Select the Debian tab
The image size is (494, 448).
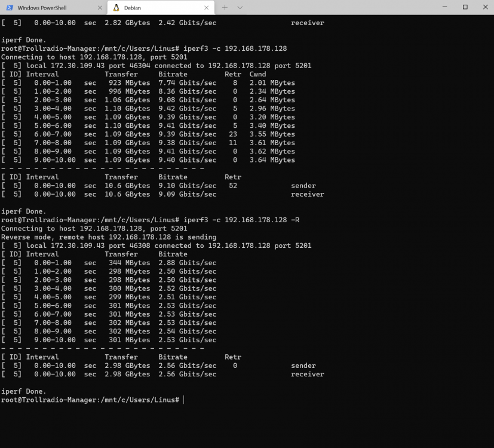click(161, 8)
